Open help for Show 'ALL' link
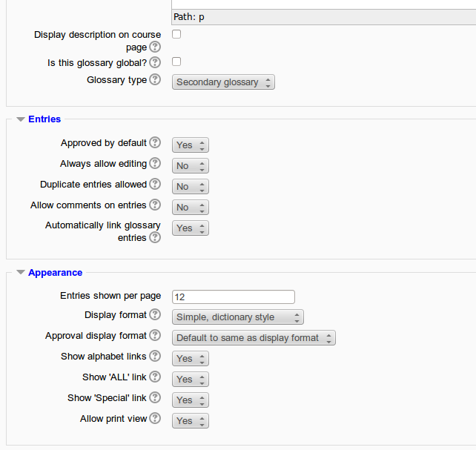 tap(155, 377)
